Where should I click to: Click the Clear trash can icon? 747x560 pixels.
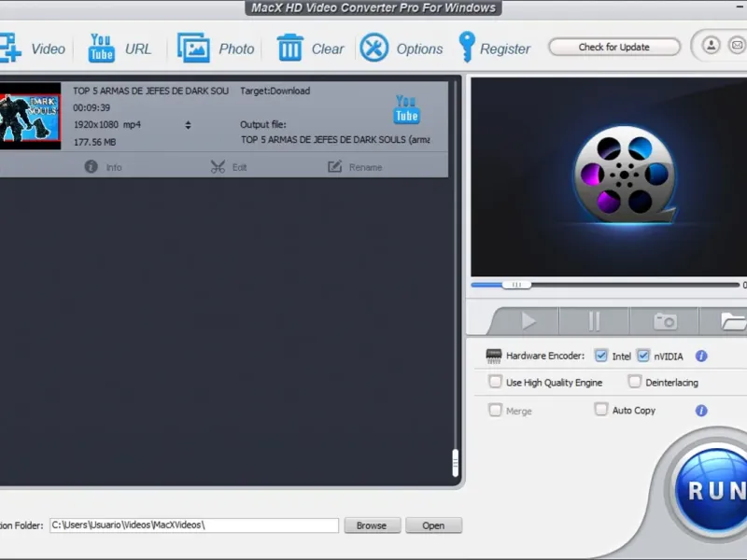click(289, 48)
